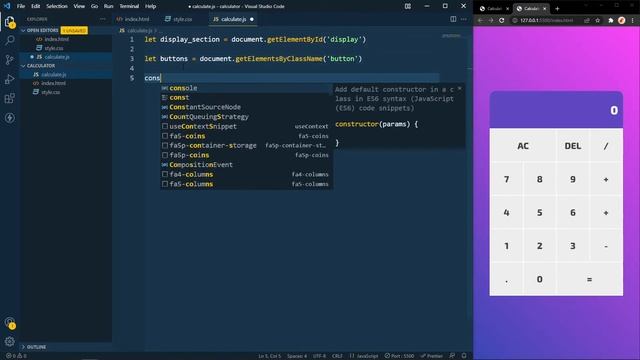Open the Search view in activity bar
This screenshot has height=360, width=640.
click(x=10, y=40)
